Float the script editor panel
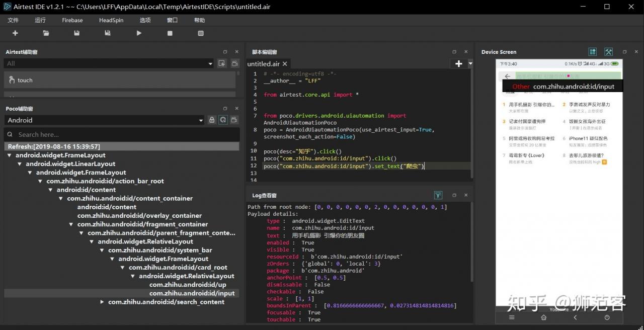 pyautogui.click(x=454, y=52)
